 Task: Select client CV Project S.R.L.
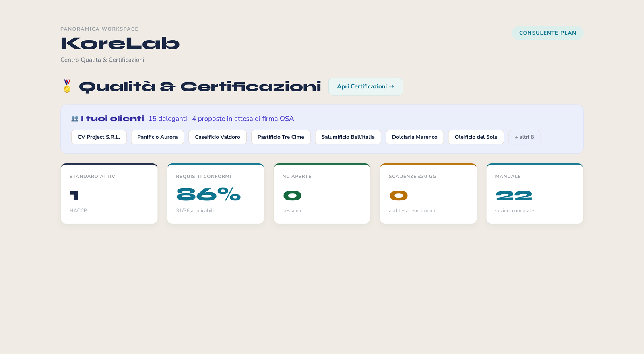(x=99, y=137)
